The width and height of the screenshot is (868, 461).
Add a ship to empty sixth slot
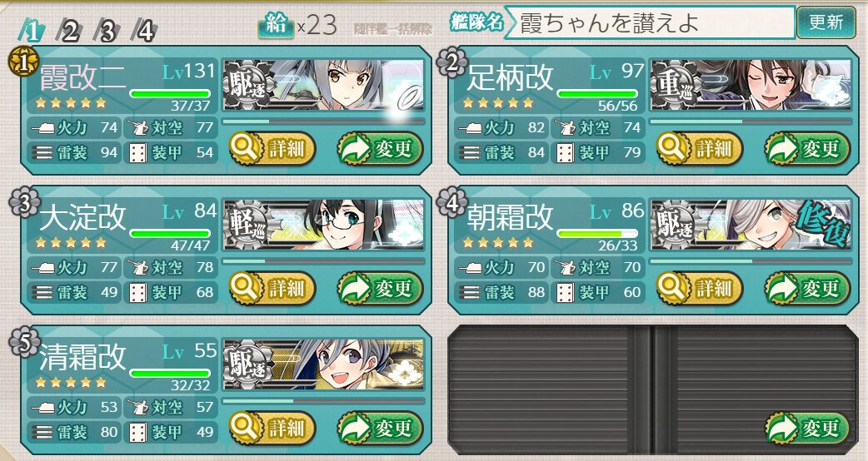[808, 428]
